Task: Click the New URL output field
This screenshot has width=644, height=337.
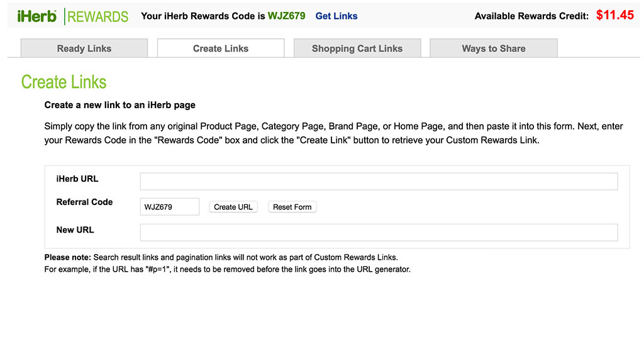Action: [379, 233]
